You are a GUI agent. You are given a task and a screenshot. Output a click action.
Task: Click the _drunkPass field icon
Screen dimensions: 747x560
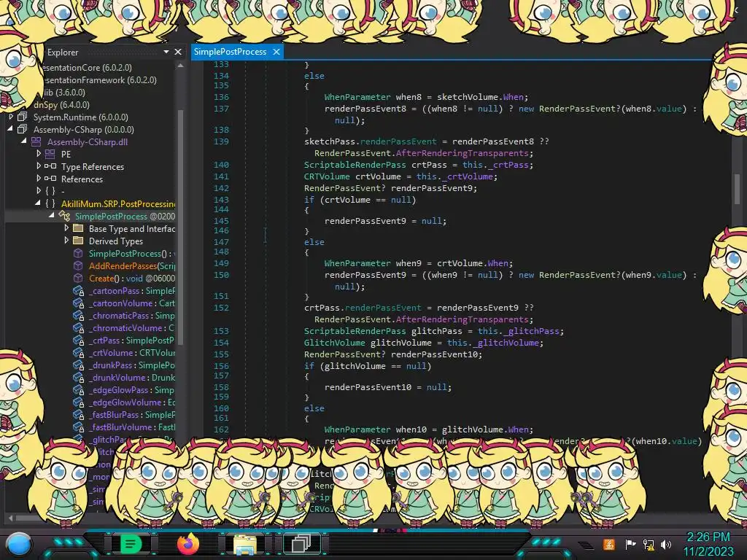tap(78, 365)
